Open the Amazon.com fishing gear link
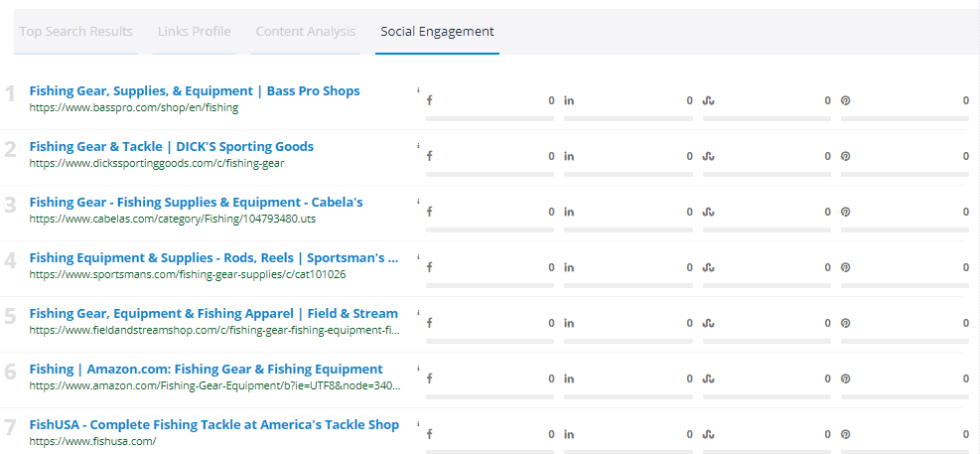The image size is (980, 454). click(206, 369)
